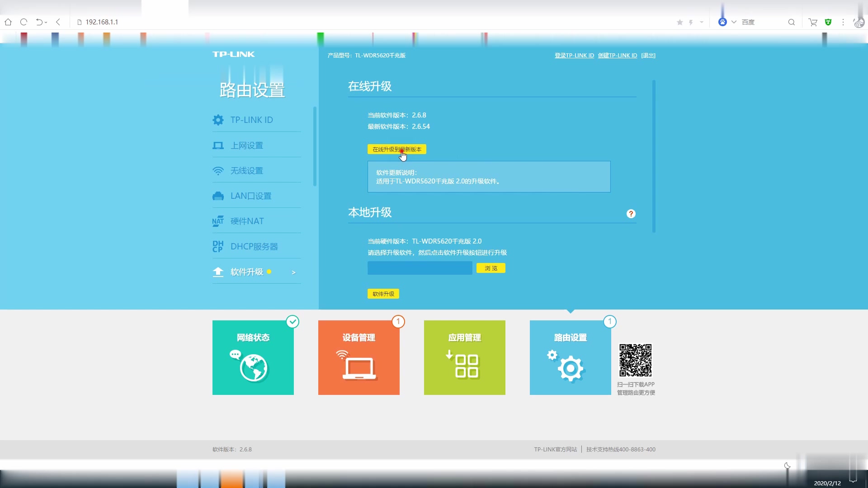Viewport: 868px width, 488px height.
Task: Click the Baidu paw search engine icon
Action: 722,22
